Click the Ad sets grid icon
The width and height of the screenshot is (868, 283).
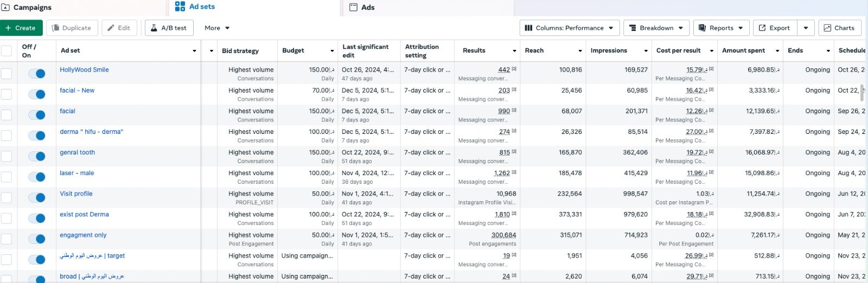(180, 7)
